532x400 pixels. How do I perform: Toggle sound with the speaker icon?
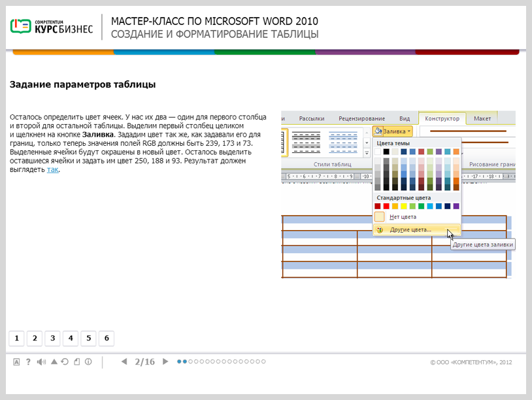pos(41,362)
